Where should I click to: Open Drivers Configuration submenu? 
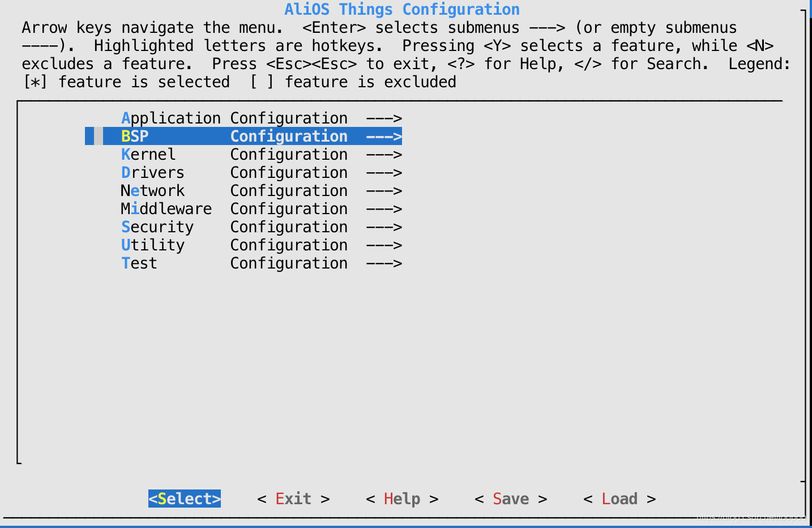pos(262,172)
